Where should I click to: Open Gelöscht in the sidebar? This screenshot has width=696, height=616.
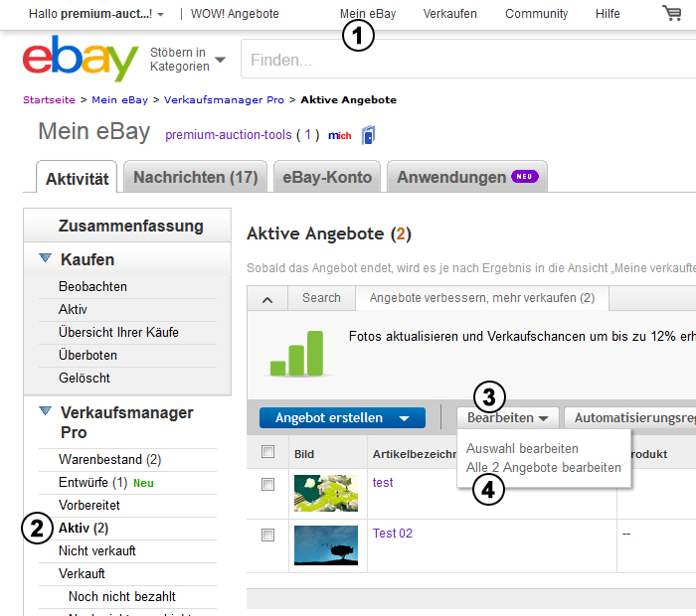click(x=85, y=378)
